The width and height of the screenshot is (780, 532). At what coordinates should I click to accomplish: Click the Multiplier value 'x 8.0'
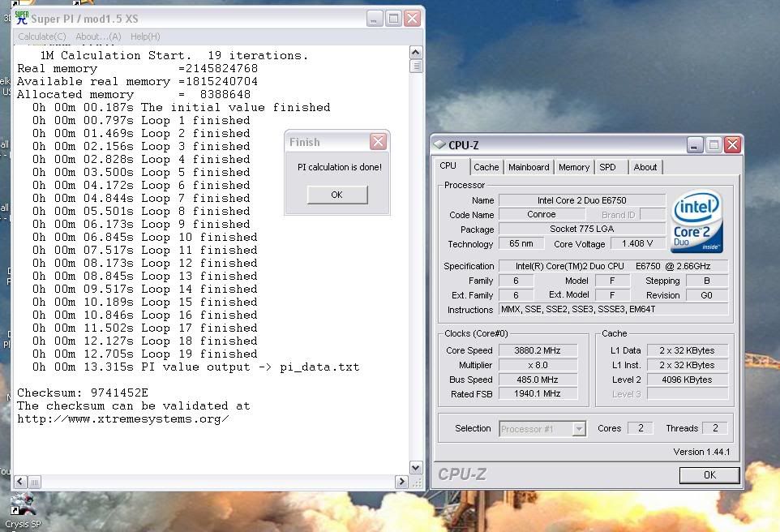click(538, 365)
